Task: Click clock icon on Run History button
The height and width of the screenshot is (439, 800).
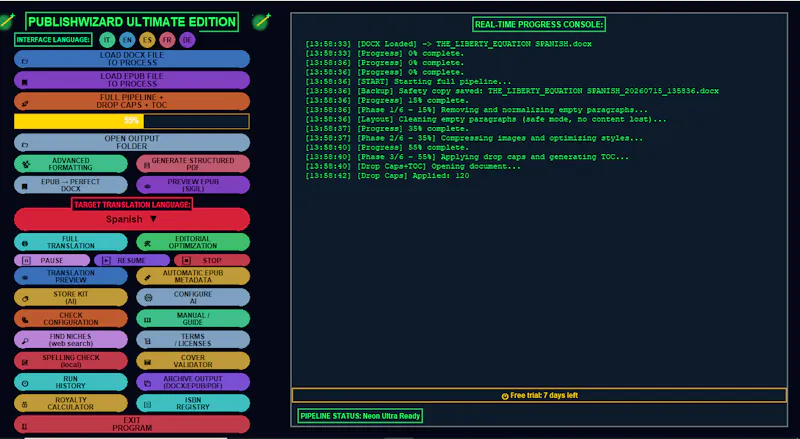Action: 25,383
